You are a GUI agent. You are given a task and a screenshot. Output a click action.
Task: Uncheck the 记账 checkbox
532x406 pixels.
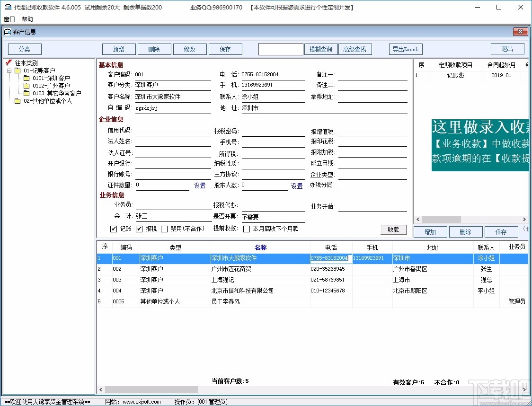coord(114,229)
